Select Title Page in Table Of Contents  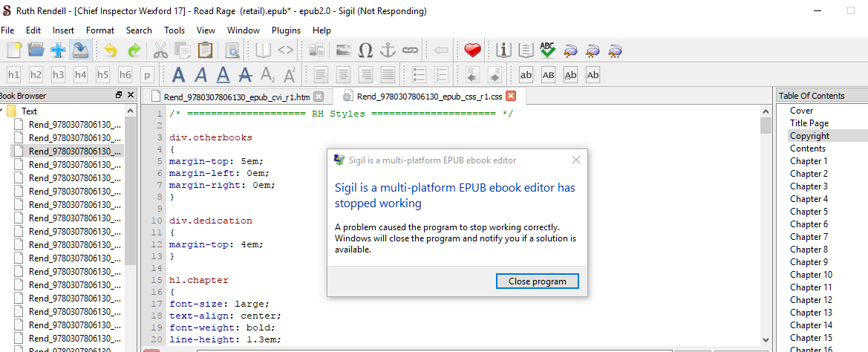click(809, 123)
